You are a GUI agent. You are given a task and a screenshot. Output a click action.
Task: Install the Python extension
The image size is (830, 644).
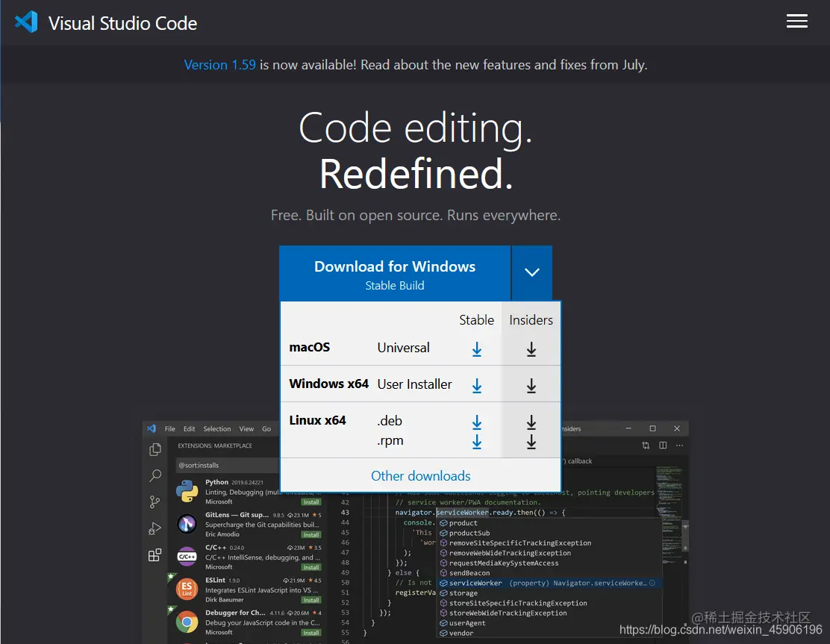click(311, 502)
